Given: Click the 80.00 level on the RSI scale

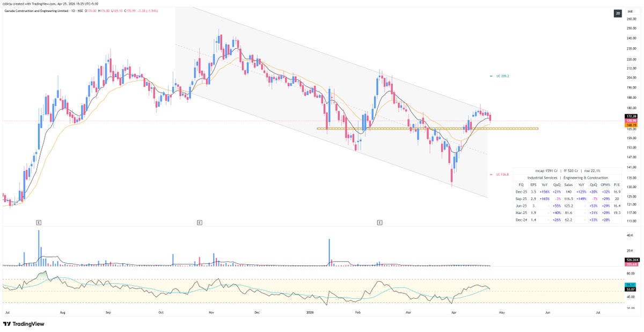Looking at the screenshot, I should (631, 272).
